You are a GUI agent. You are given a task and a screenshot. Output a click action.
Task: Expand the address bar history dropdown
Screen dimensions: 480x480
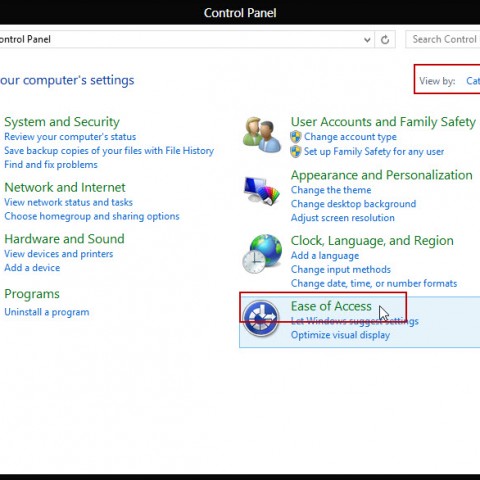click(367, 40)
